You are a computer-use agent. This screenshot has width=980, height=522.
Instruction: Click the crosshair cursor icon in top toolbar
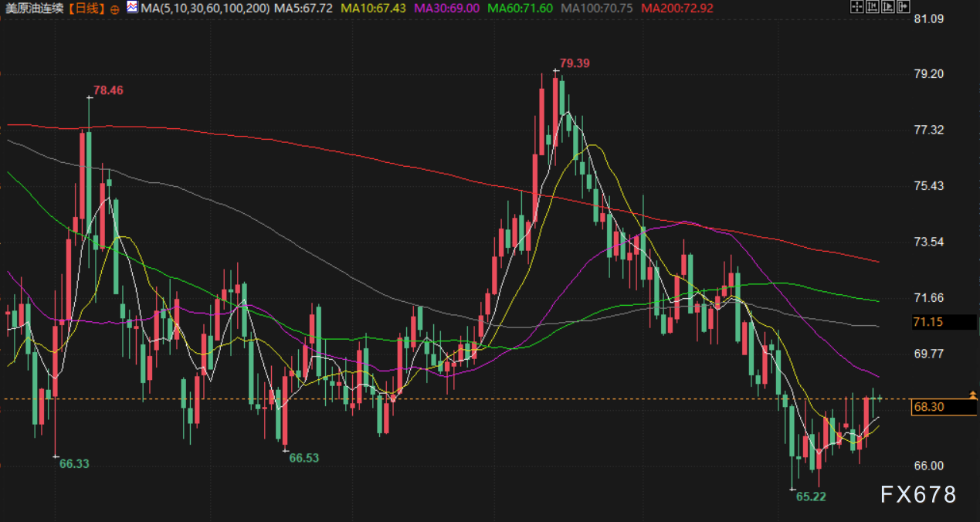point(856,8)
